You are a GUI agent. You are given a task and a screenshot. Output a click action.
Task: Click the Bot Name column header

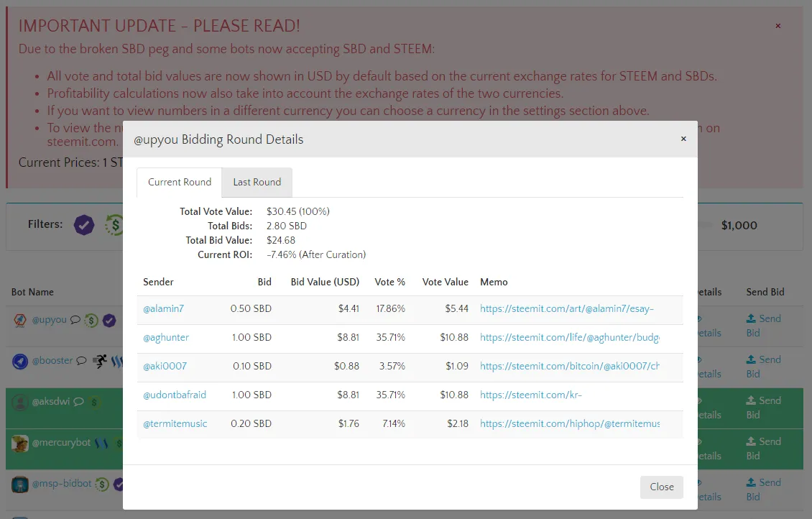pyautogui.click(x=32, y=292)
